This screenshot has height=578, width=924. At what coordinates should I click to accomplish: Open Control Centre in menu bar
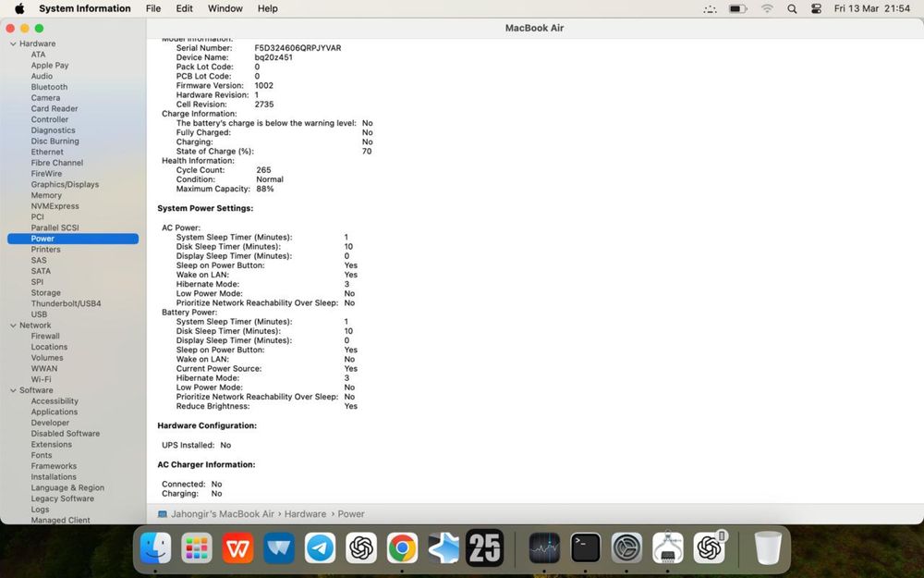pos(816,9)
